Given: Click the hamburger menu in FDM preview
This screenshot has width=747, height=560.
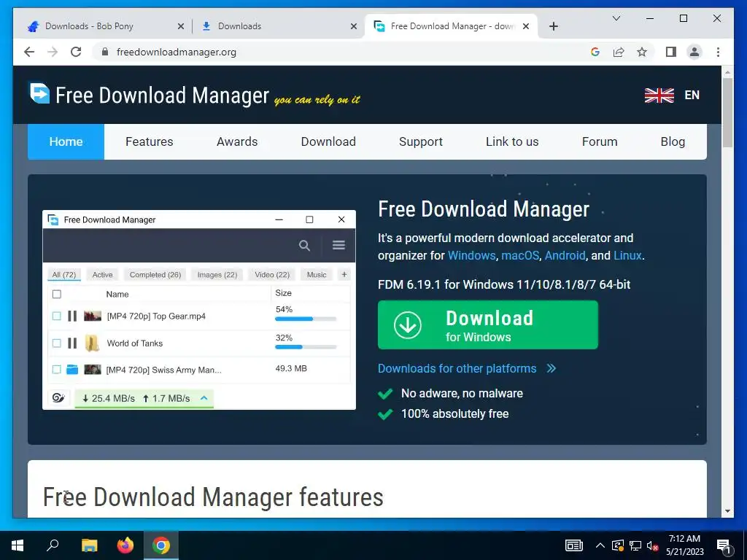Looking at the screenshot, I should point(338,245).
